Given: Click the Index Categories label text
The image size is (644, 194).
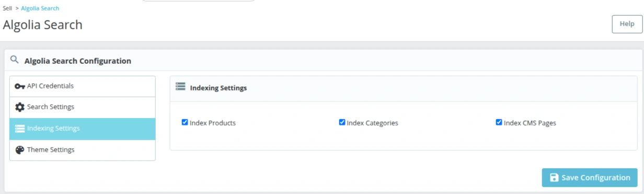Looking at the screenshot, I should (x=372, y=123).
